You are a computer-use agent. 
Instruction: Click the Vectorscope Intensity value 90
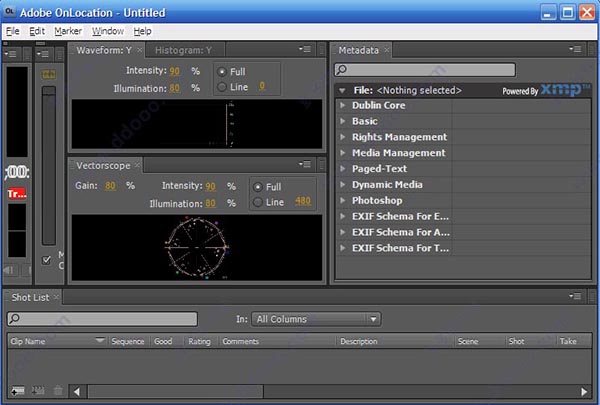(210, 186)
